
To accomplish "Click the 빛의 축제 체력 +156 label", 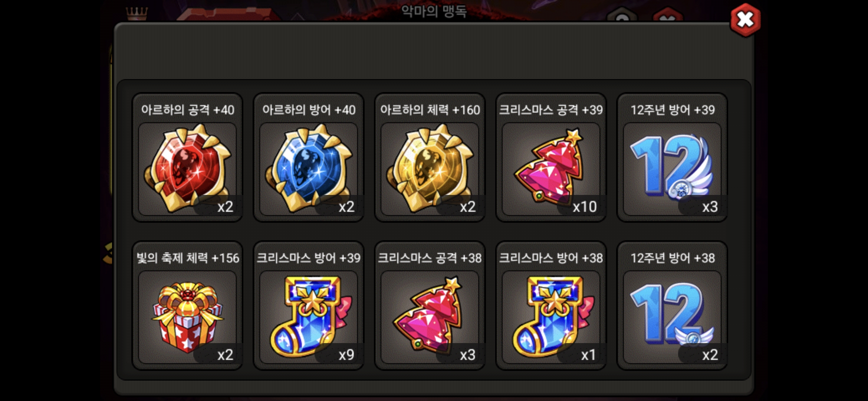I will pos(188,258).
